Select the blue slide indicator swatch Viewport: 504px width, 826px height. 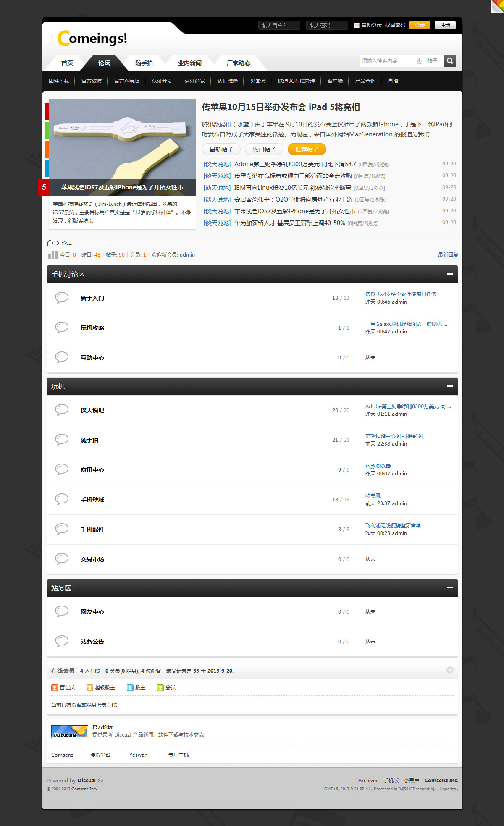[47, 168]
